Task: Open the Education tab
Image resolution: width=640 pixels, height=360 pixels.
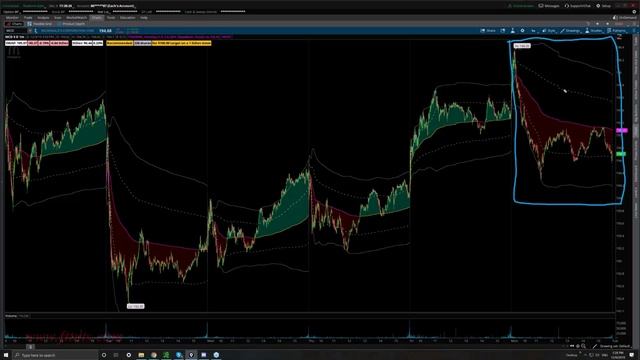Action: pos(127,18)
